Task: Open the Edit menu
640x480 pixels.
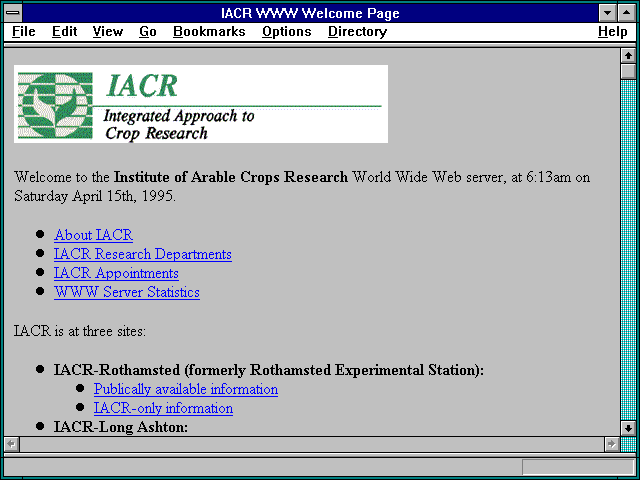Action: 64,31
